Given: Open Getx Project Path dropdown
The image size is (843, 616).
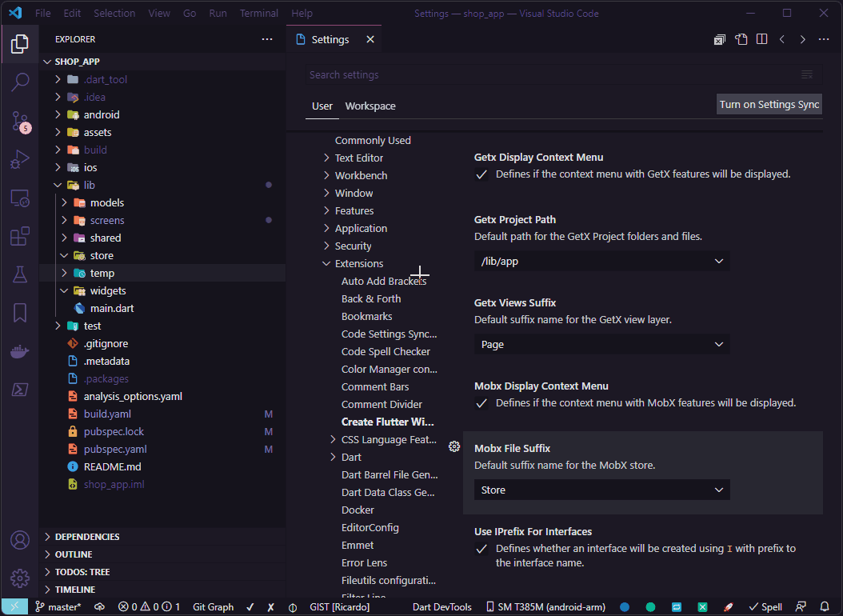Looking at the screenshot, I should coord(602,262).
